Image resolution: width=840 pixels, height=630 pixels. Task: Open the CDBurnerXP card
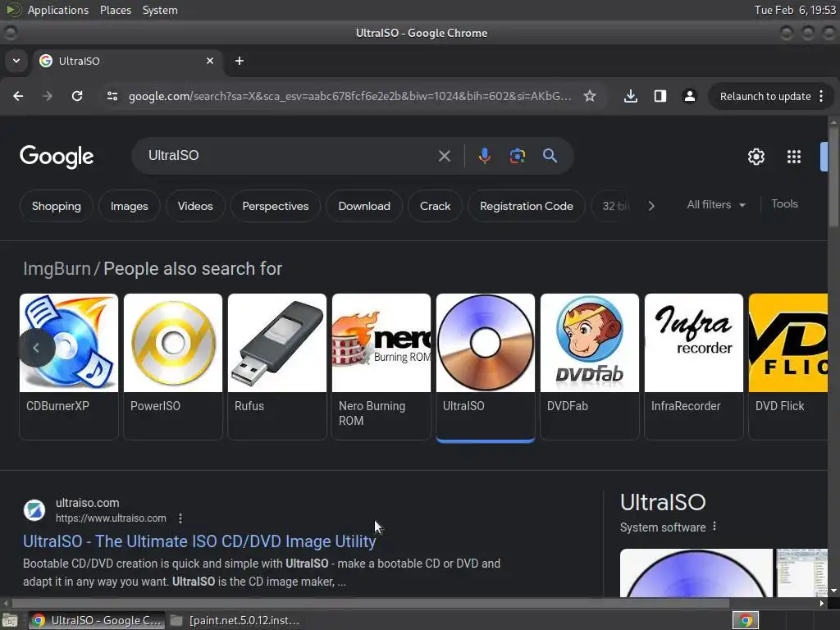click(69, 367)
